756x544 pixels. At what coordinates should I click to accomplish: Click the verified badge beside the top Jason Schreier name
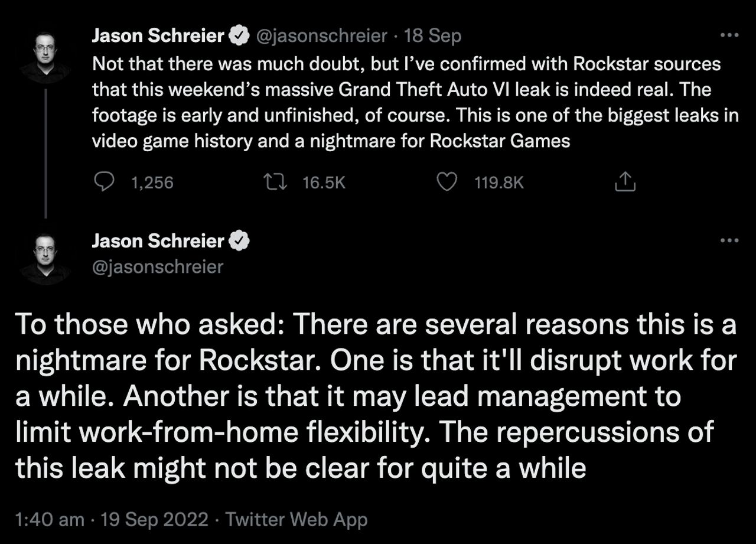239,36
